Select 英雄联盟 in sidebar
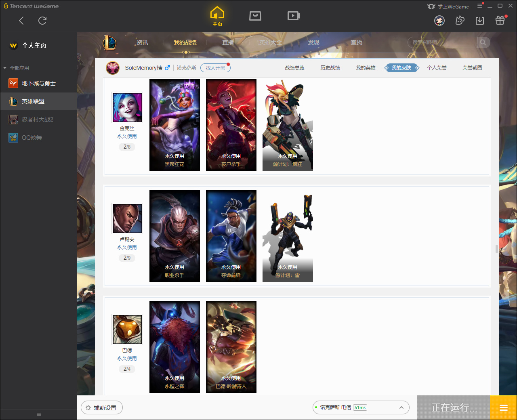 (x=38, y=101)
